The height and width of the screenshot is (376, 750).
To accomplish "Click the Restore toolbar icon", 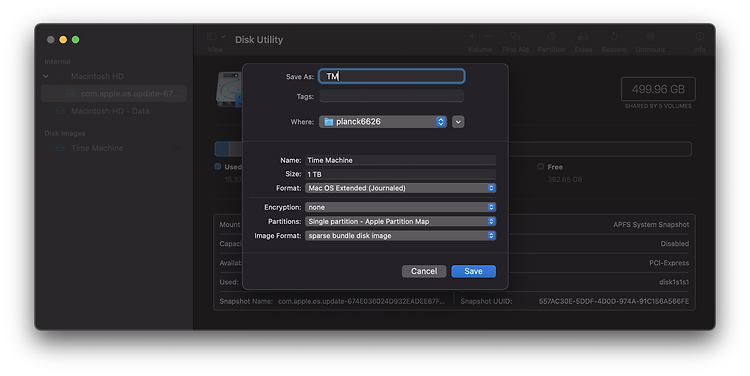I will point(614,37).
